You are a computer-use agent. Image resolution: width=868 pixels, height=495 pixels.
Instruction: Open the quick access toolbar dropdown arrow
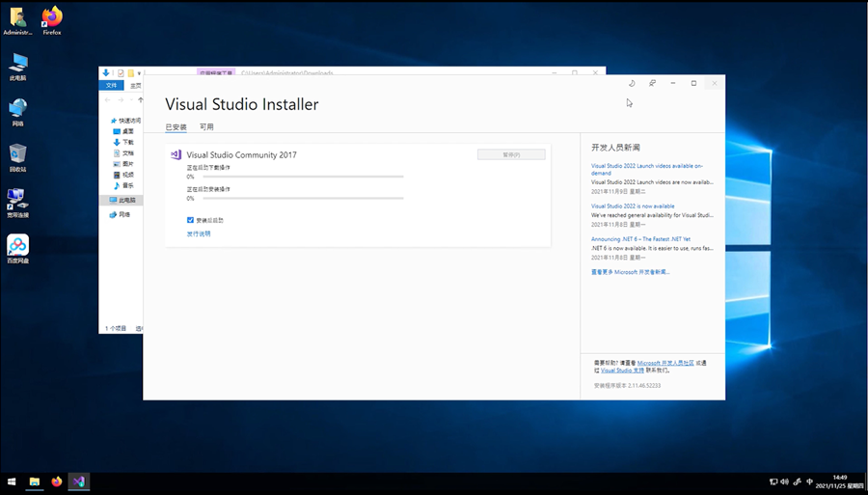coord(139,73)
